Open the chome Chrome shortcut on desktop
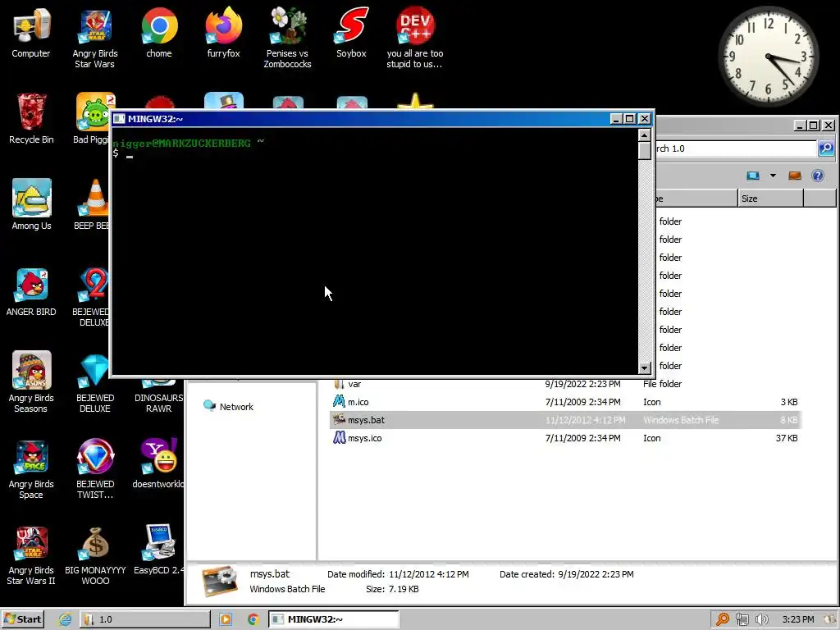 [x=159, y=33]
